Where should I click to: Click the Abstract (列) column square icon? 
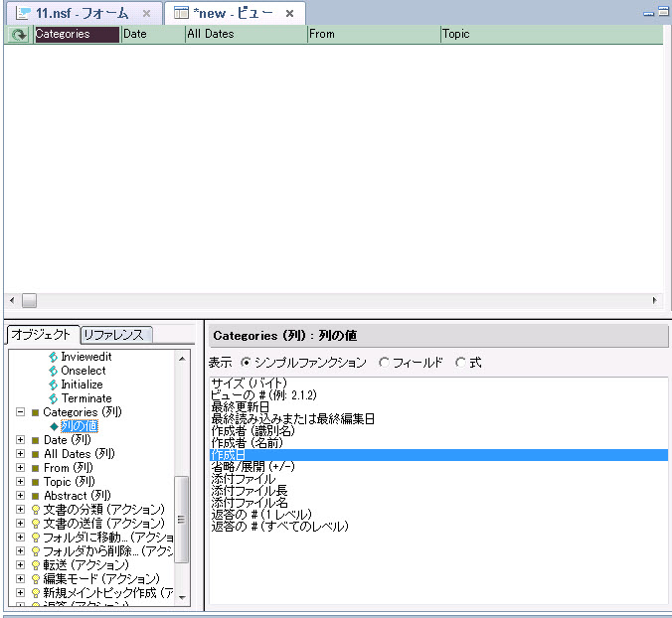36,496
